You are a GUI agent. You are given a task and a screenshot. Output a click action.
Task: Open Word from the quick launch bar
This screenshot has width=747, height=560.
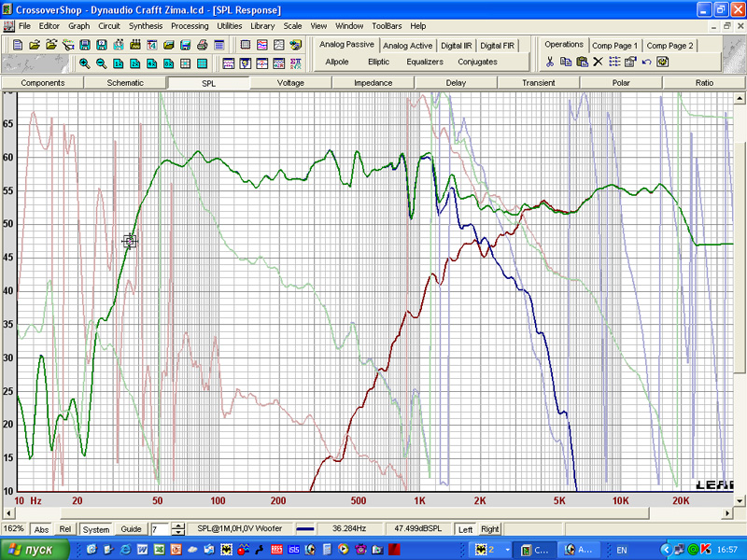pyautogui.click(x=143, y=550)
